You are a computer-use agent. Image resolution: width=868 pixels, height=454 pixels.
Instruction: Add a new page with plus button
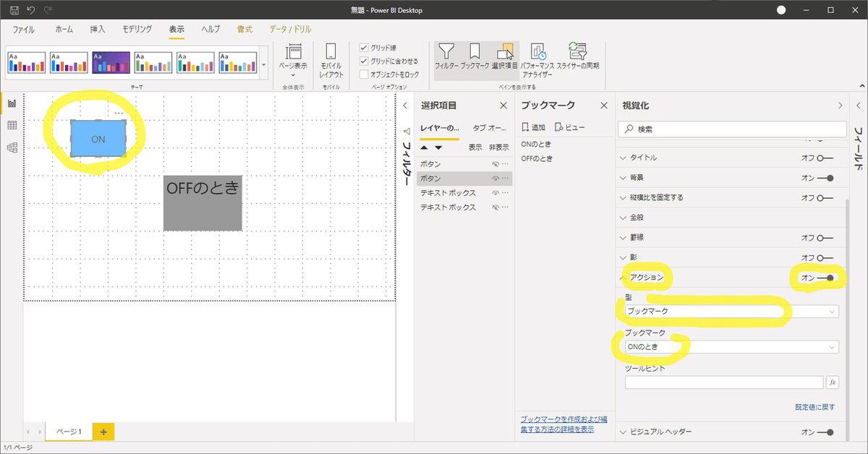point(103,432)
